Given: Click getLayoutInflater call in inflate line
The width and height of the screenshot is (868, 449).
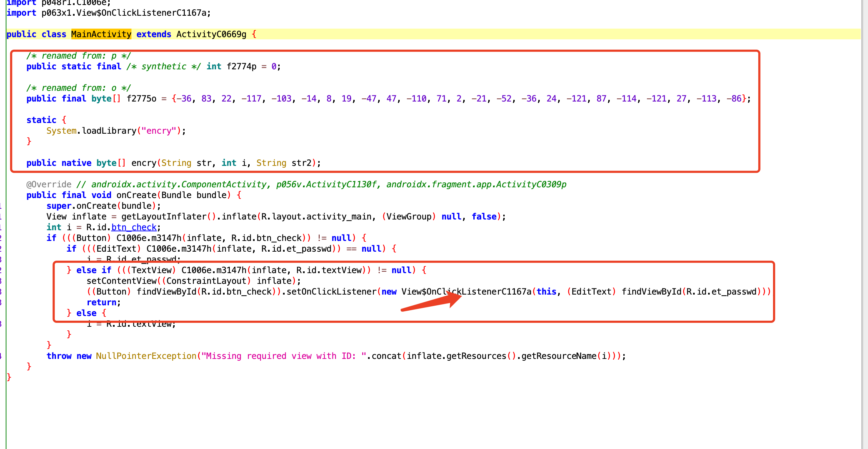Looking at the screenshot, I should point(164,217).
